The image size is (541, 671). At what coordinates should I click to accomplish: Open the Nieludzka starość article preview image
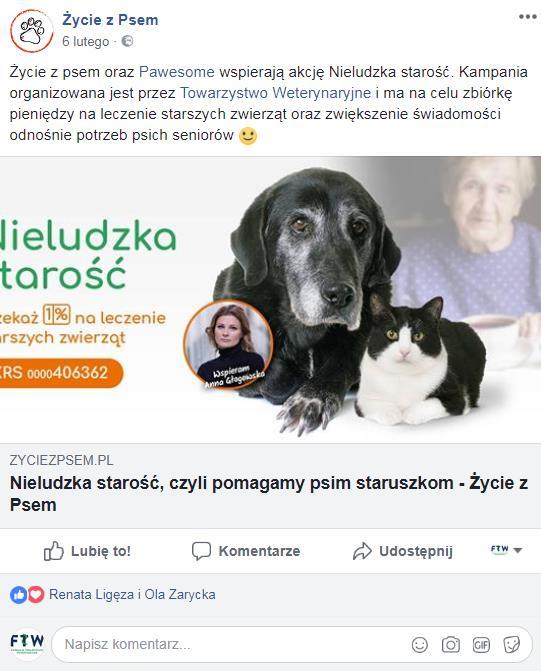(270, 300)
